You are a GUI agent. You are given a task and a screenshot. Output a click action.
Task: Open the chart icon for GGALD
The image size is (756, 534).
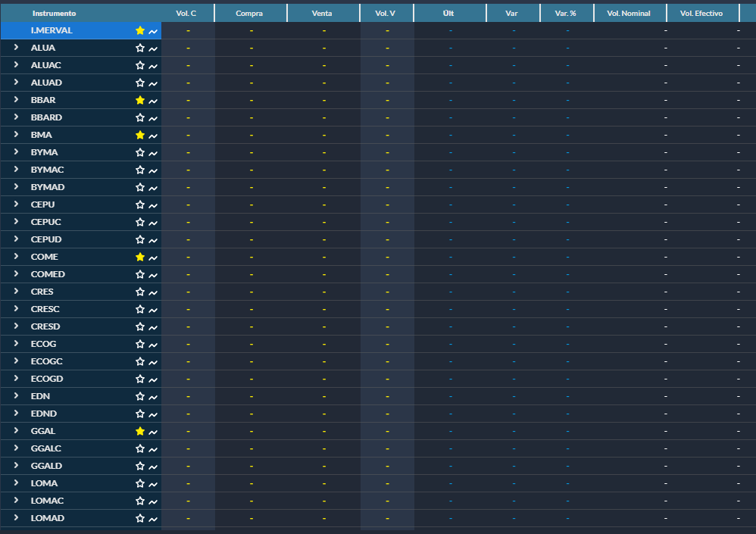tap(153, 467)
